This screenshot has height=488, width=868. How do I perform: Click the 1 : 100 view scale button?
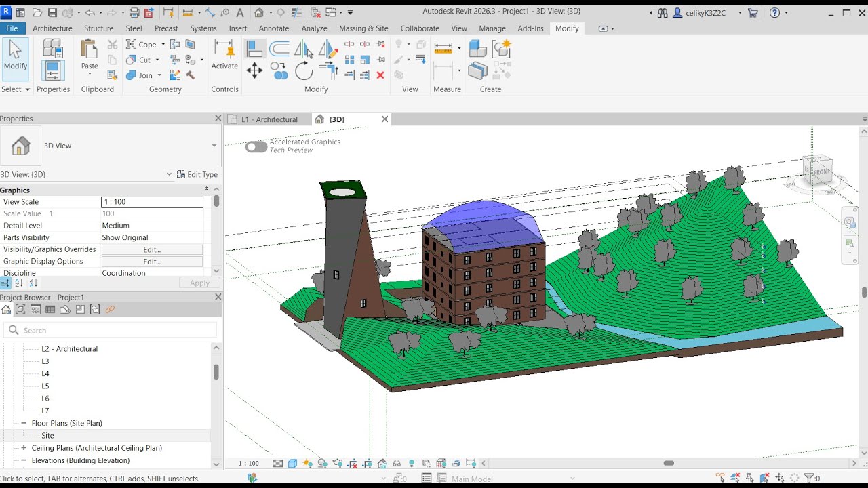coord(249,464)
